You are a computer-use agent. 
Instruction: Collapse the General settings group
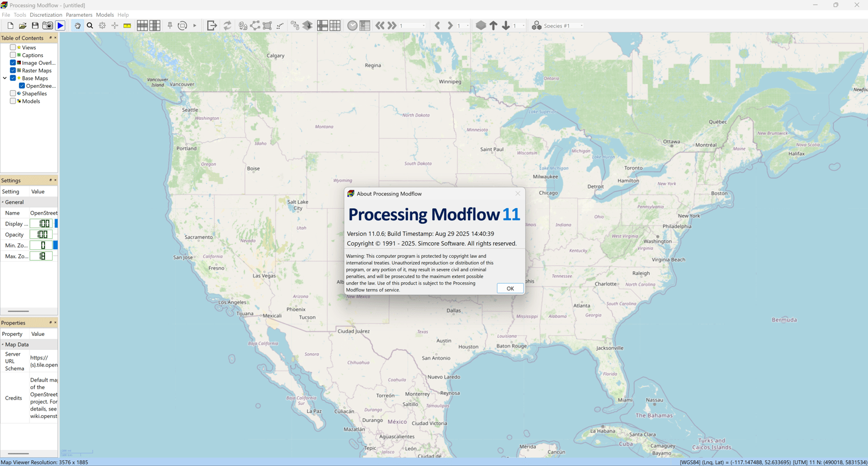(2, 202)
